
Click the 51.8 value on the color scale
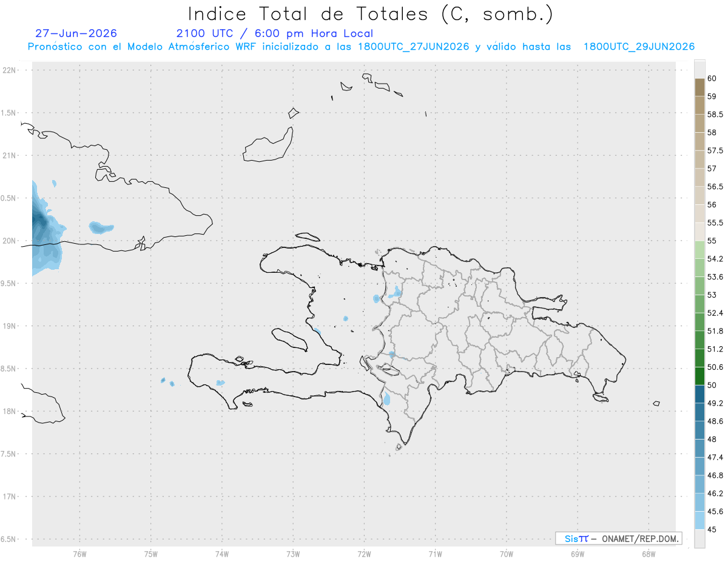[x=715, y=331]
